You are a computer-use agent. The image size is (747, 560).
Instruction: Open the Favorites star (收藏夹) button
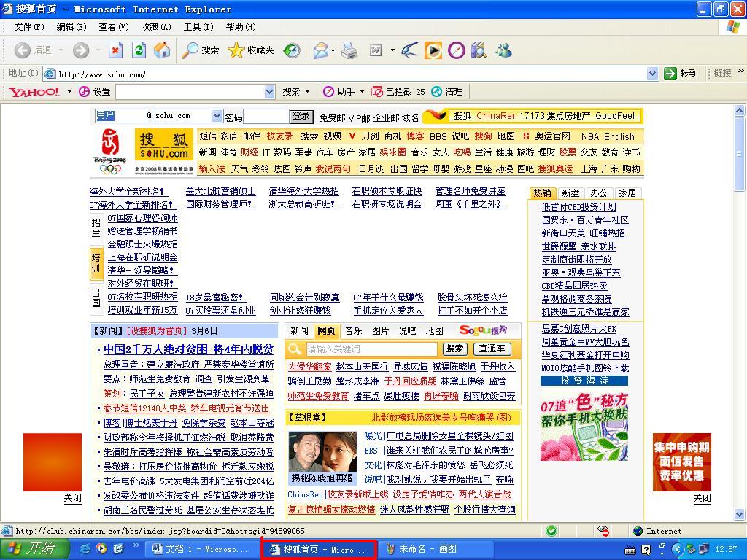pos(251,50)
